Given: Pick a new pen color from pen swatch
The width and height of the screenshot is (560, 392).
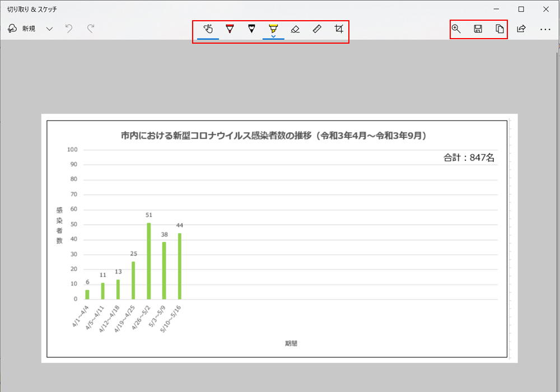Looking at the screenshot, I should (230, 29).
